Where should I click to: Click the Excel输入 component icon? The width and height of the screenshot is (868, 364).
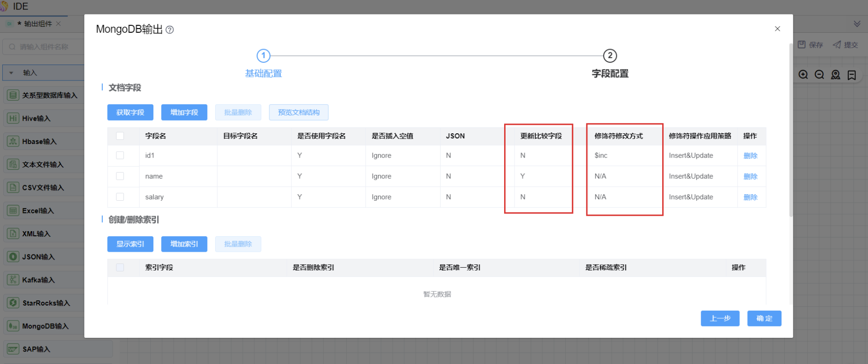13,211
